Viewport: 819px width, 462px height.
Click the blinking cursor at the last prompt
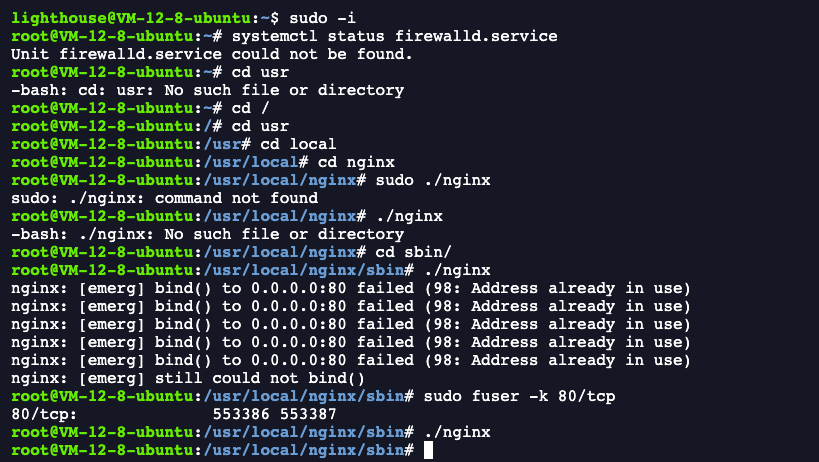pyautogui.click(x=428, y=450)
